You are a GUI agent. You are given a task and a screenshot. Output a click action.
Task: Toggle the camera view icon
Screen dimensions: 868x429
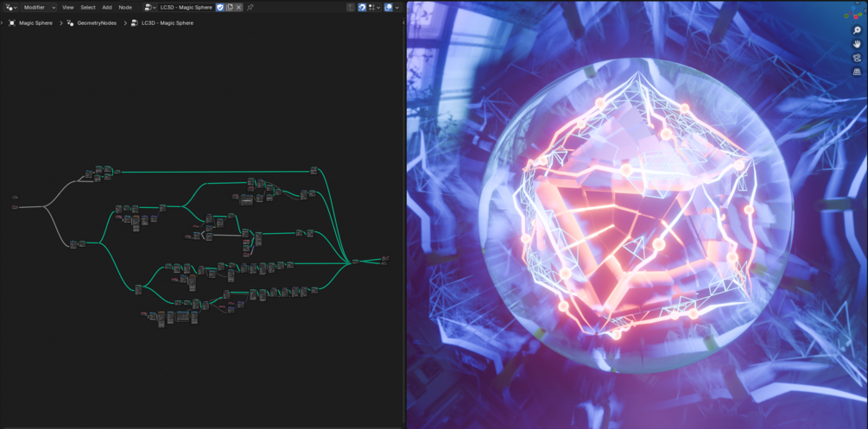point(857,58)
